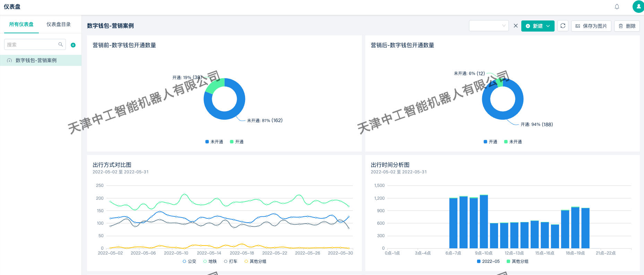Open the notification bell
Viewport: 644px width, 275px height.
[x=617, y=7]
